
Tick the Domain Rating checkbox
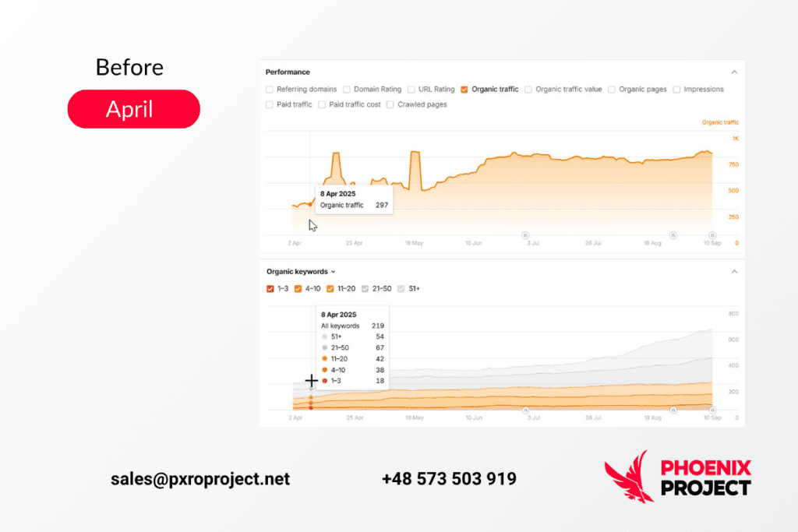click(347, 90)
